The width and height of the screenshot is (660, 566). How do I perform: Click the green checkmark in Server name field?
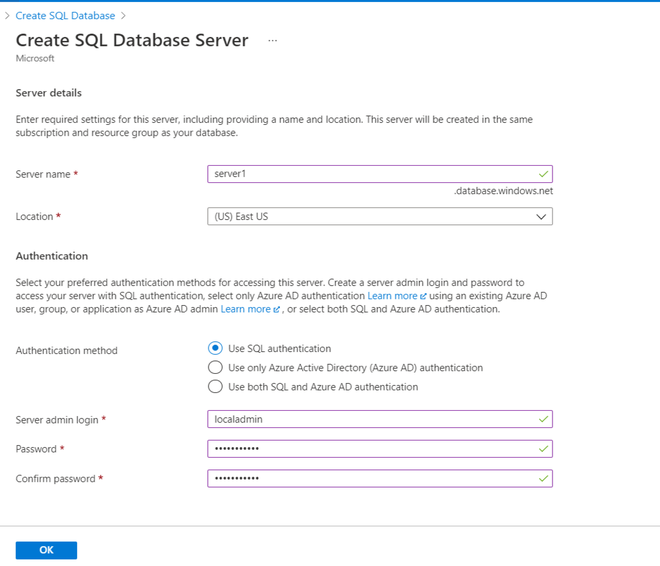pyautogui.click(x=543, y=174)
